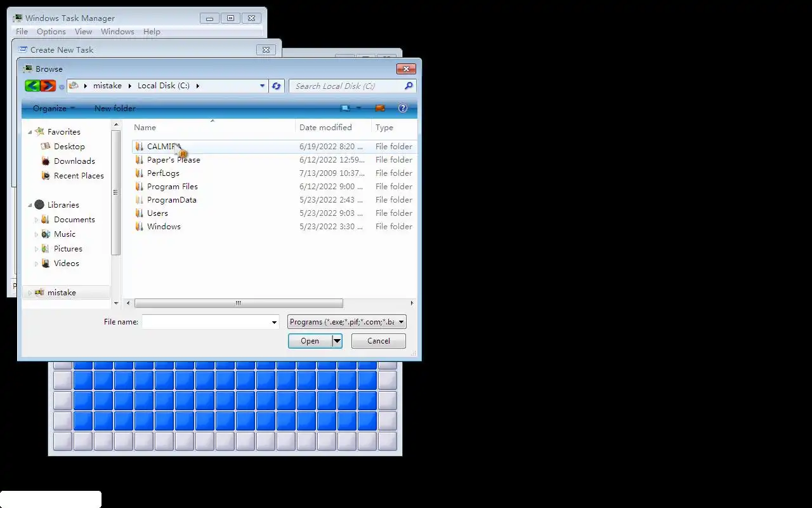Expand the Music library node
812x508 pixels.
coord(36,234)
